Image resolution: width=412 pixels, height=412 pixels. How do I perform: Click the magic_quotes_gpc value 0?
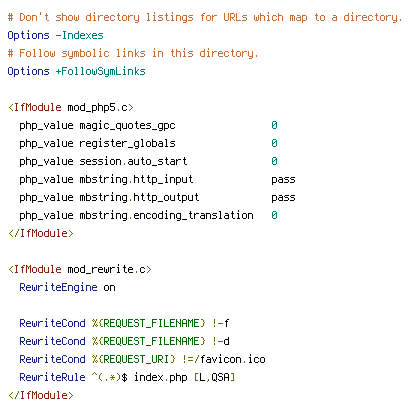[x=274, y=125]
